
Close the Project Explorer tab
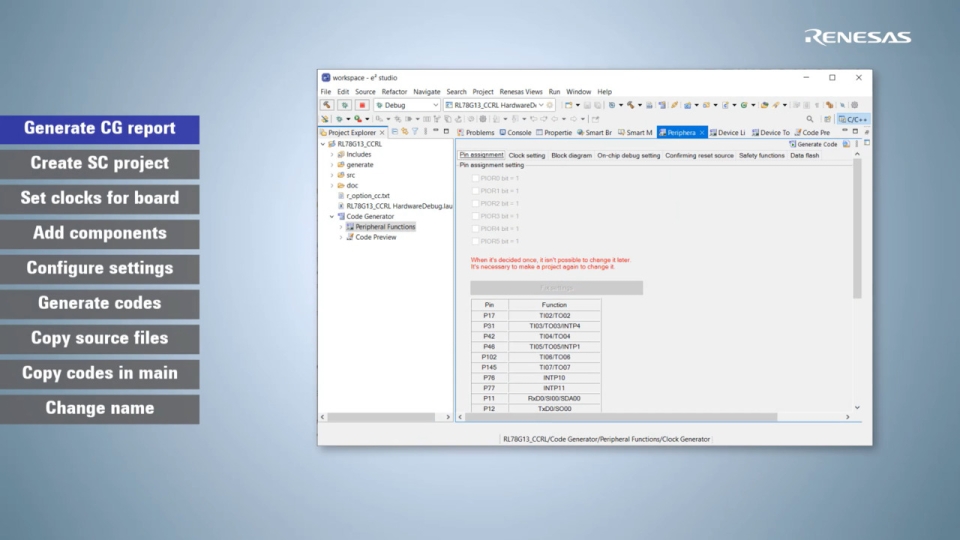tap(382, 132)
